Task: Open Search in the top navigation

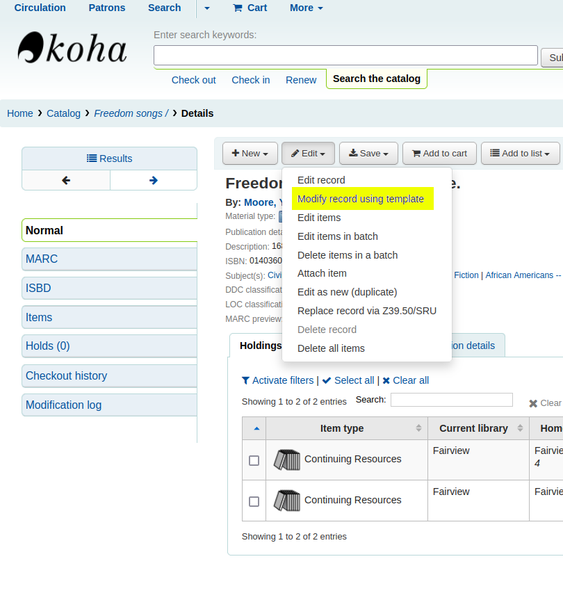Action: (165, 8)
